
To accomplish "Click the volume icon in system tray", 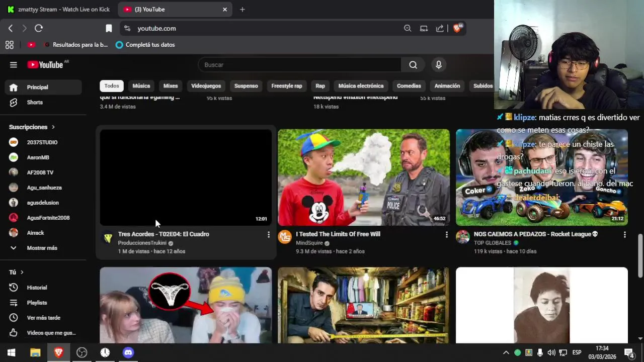I will (x=551, y=352).
